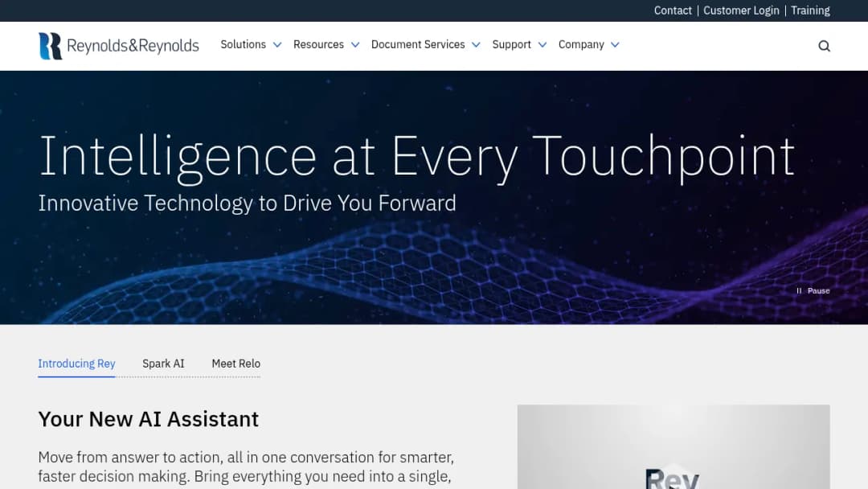
Task: Select the Document Services menu item
Action: [418, 44]
